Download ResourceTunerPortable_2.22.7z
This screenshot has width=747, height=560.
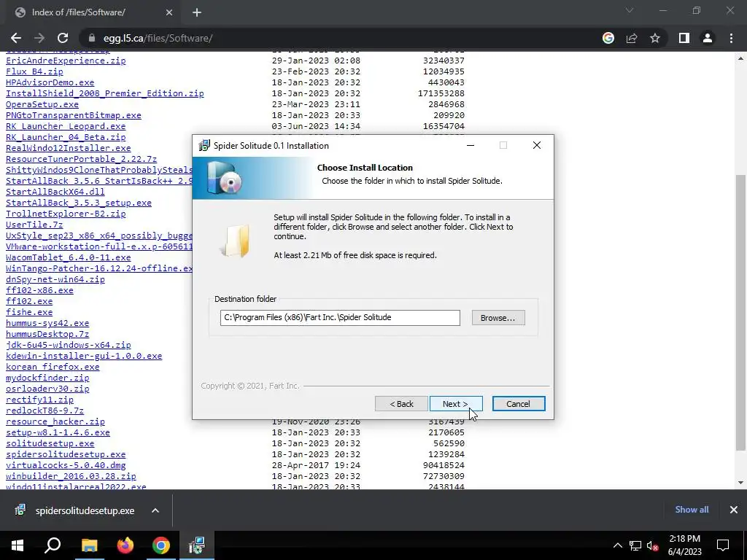coord(82,159)
